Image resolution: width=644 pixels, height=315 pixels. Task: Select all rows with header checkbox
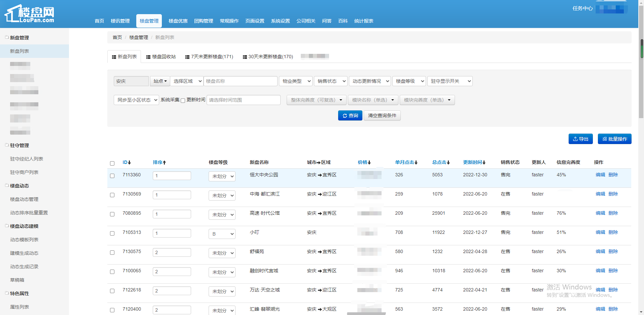(112, 163)
